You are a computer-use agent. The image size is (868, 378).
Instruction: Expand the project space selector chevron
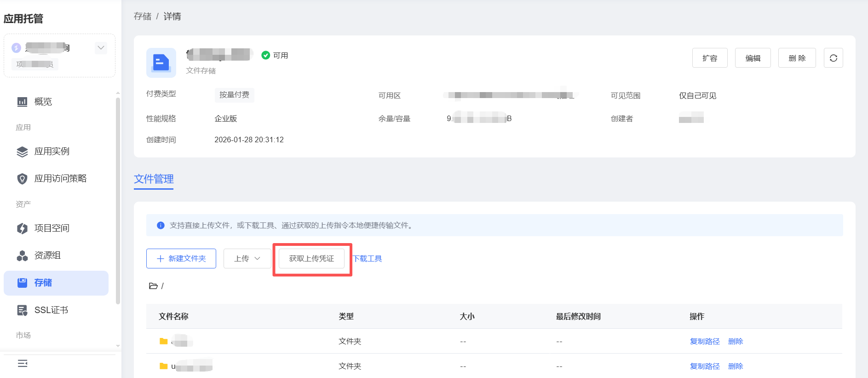coord(101,48)
